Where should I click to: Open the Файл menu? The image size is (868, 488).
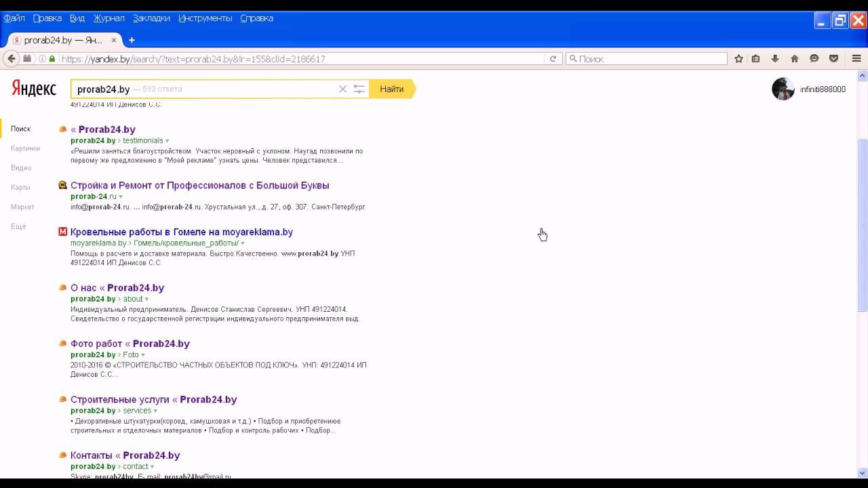pos(14,18)
